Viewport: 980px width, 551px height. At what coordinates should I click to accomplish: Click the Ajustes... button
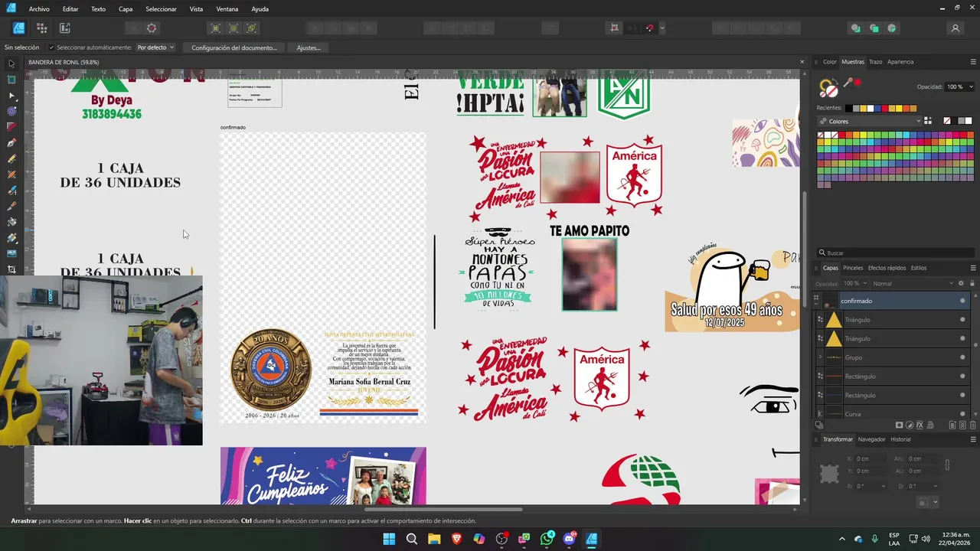309,47
